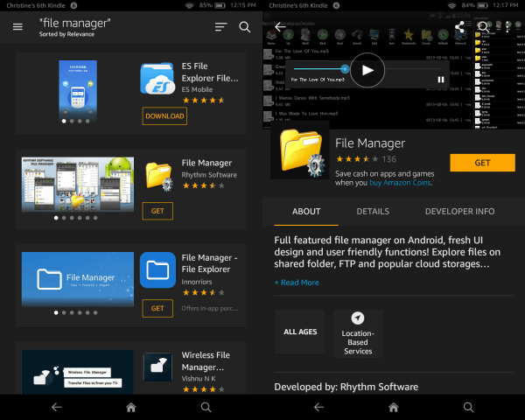Tap the 136 reviews rating count

389,159
